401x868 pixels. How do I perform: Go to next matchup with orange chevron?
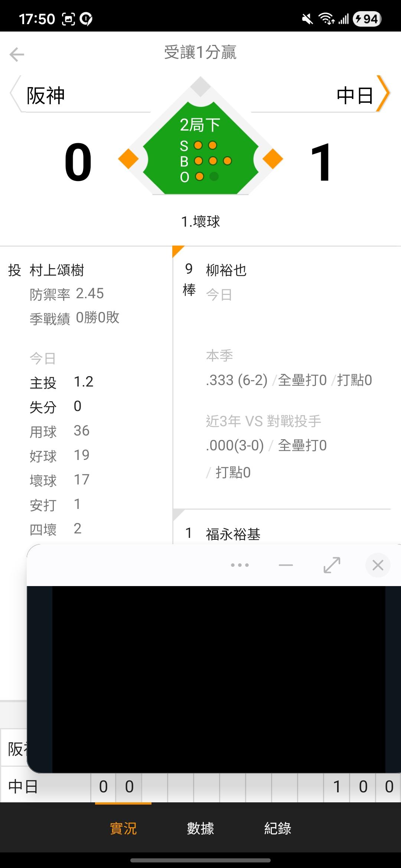(x=384, y=93)
